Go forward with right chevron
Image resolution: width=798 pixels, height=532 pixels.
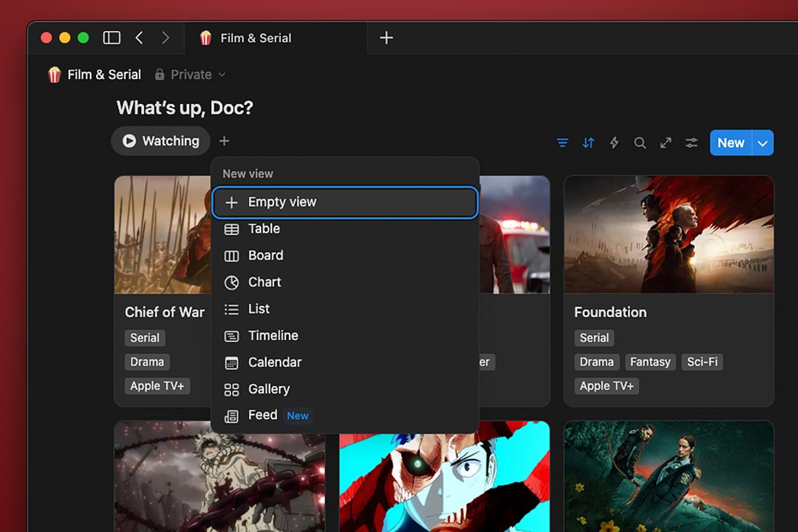(x=165, y=38)
